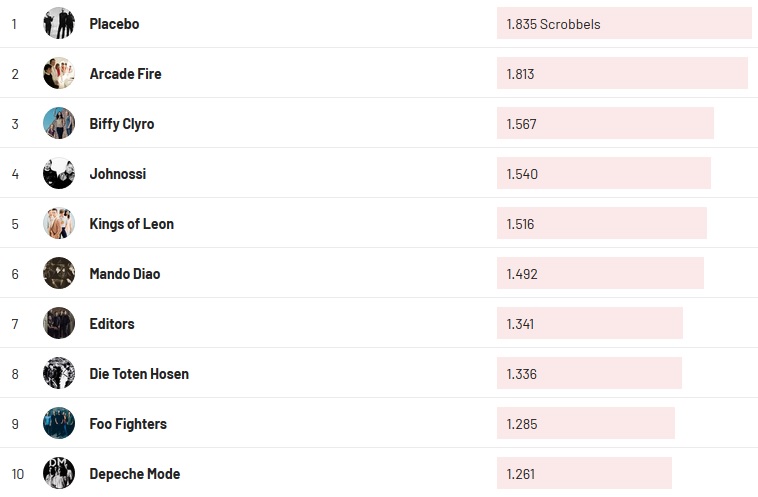Open Arcade Fire's artist avatar image
The image size is (758, 497).
coord(59,73)
